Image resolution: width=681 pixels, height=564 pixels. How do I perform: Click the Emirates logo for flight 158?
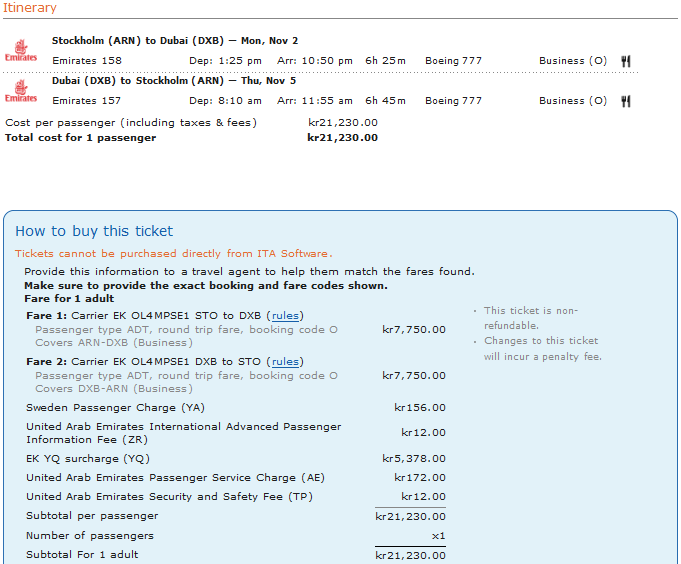point(20,50)
